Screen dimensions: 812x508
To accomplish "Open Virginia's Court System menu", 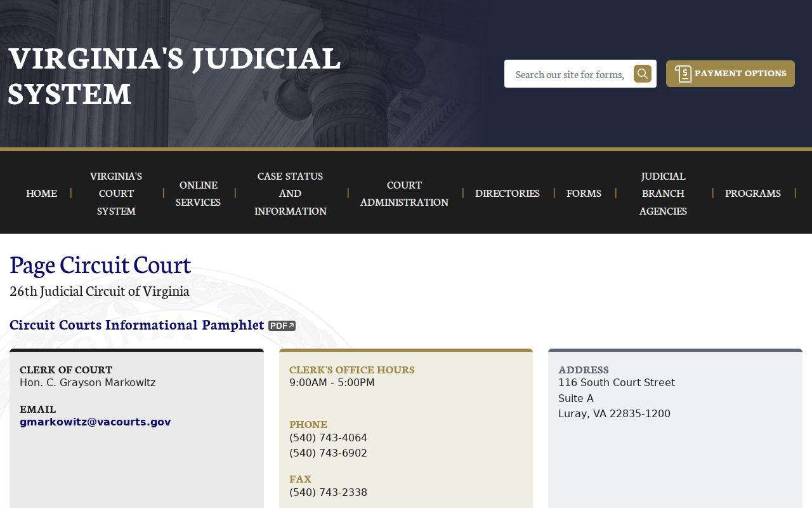I will [x=116, y=193].
